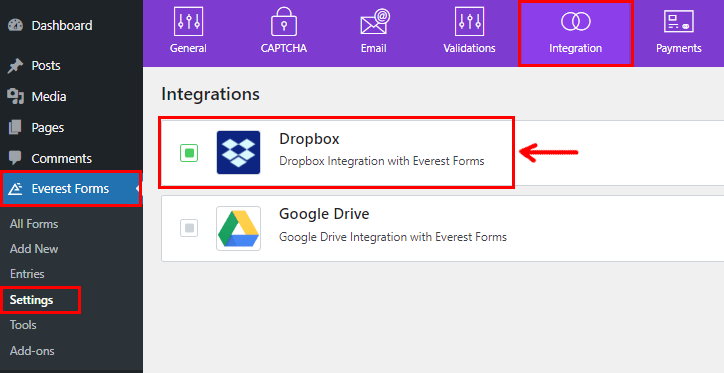The image size is (724, 373).
Task: Open the Pages menu item
Action: [x=48, y=128]
